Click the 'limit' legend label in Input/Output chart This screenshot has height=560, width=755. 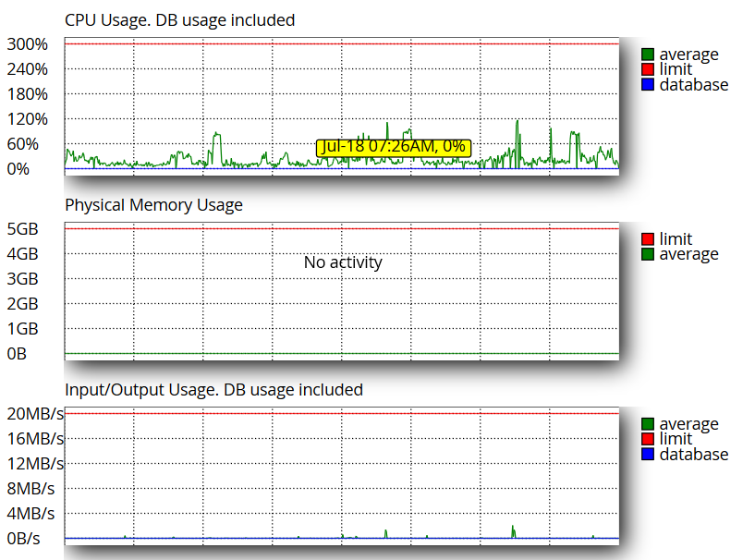click(675, 439)
